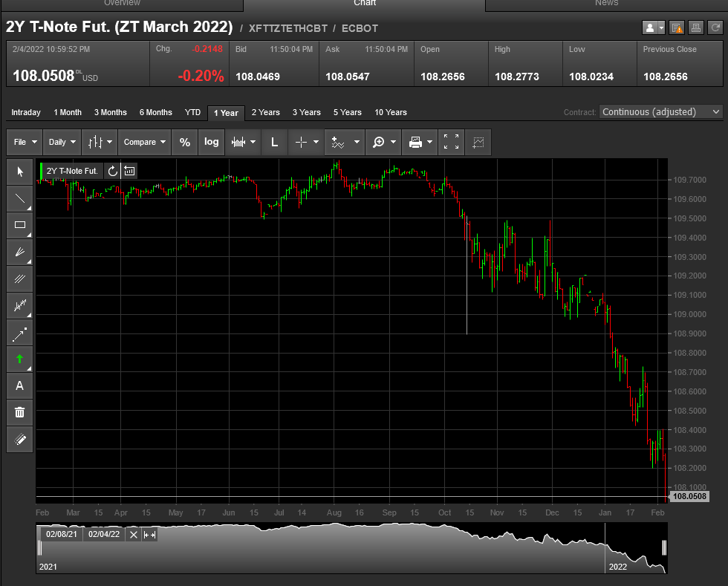Toggle logarithmic scale with log button

[x=212, y=142]
